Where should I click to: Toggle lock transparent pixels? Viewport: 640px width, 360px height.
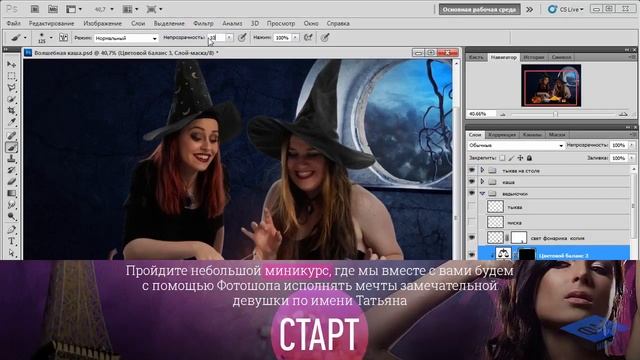click(502, 158)
